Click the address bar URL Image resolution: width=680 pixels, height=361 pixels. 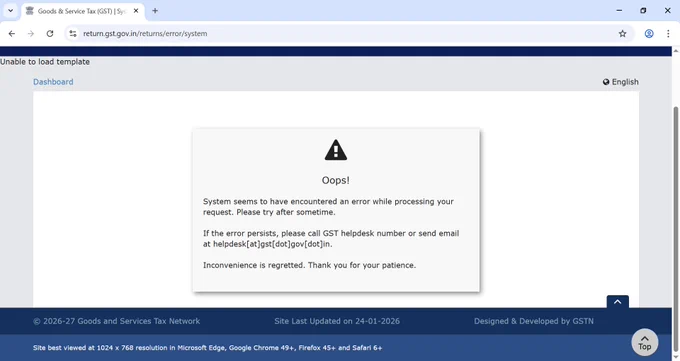pyautogui.click(x=145, y=33)
